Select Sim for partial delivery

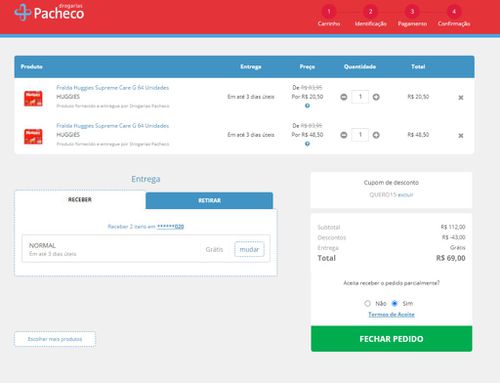click(395, 303)
